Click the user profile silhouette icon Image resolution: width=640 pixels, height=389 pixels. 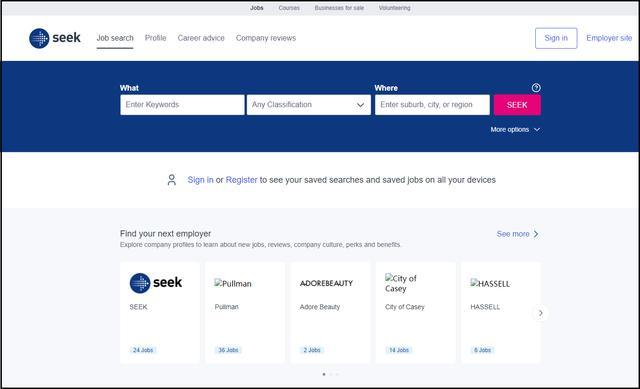coord(172,180)
